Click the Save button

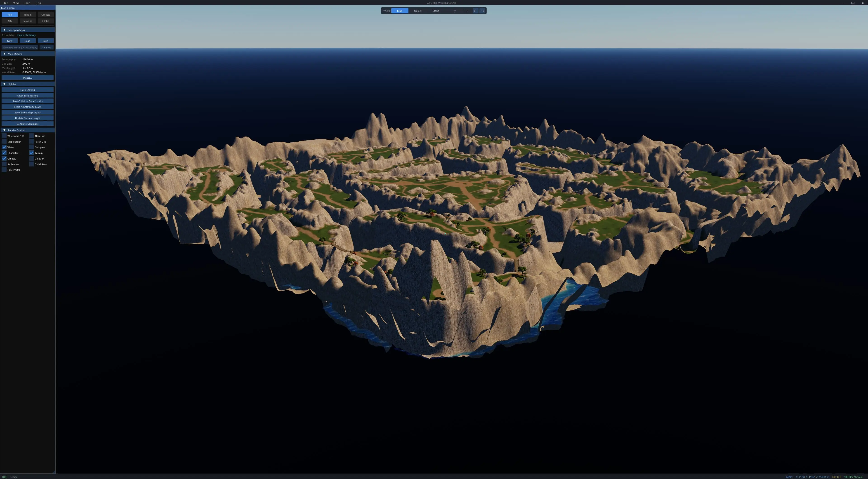click(45, 41)
